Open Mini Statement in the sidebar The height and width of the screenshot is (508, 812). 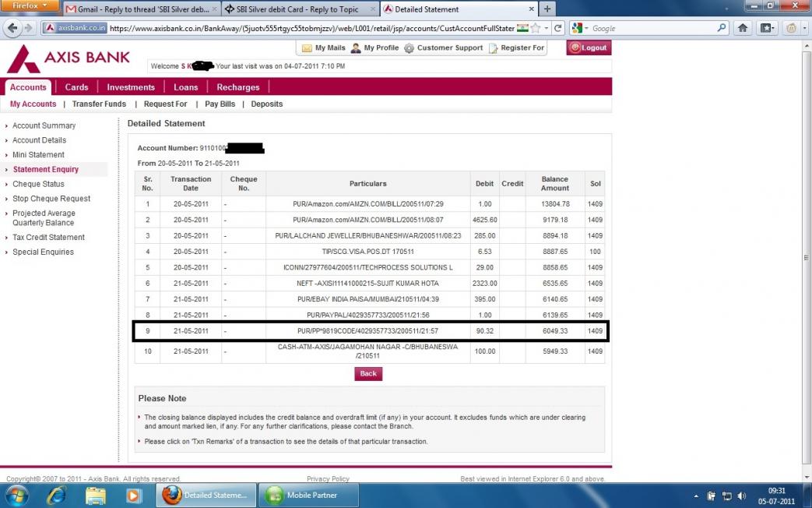click(x=38, y=154)
